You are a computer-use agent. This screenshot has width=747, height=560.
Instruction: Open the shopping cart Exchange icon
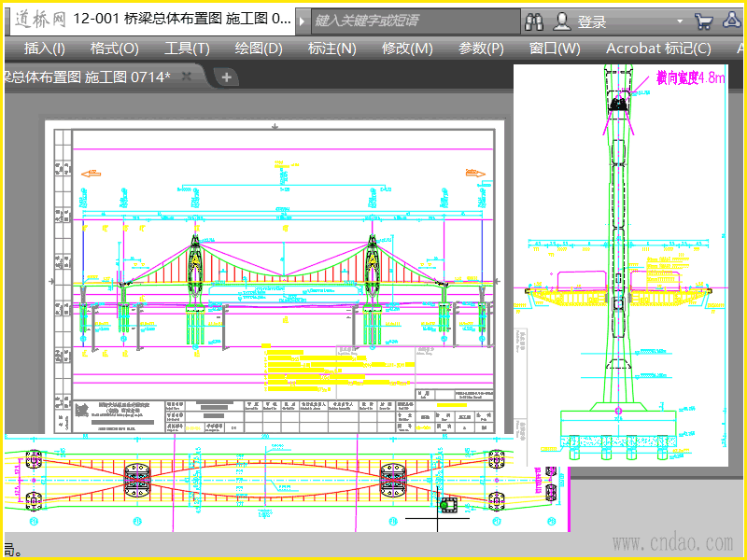tap(704, 21)
